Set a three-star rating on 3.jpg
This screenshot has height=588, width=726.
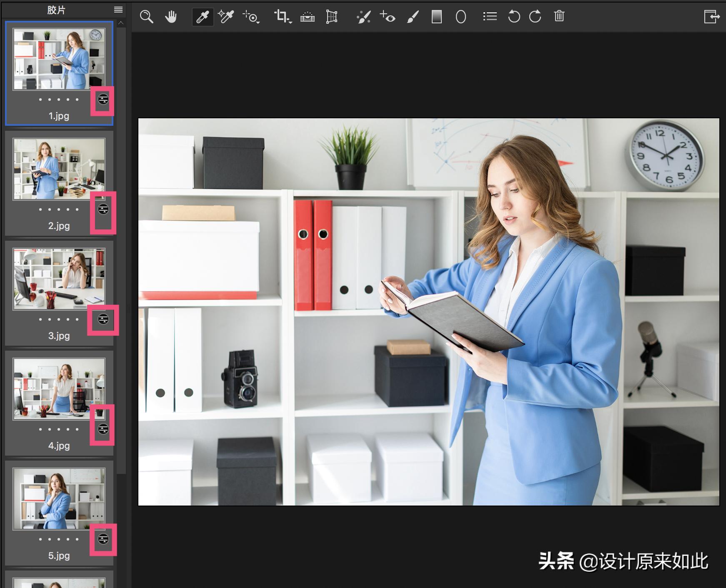(59, 319)
